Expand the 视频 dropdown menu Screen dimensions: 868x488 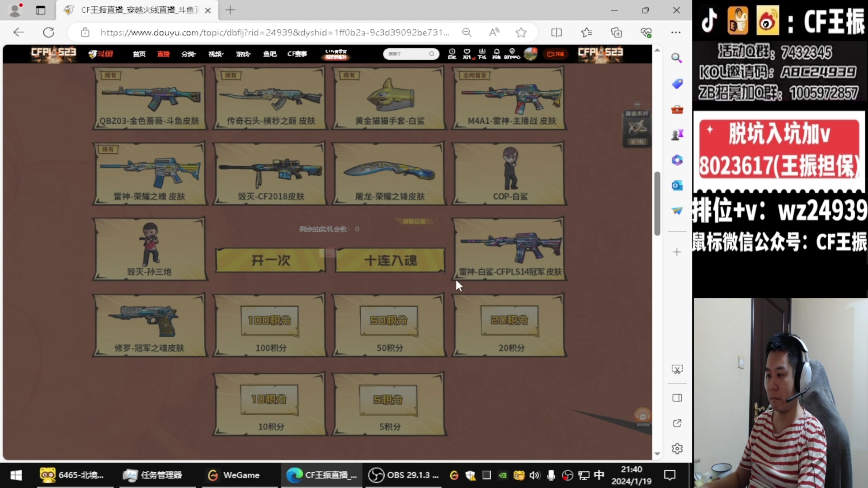[216, 54]
